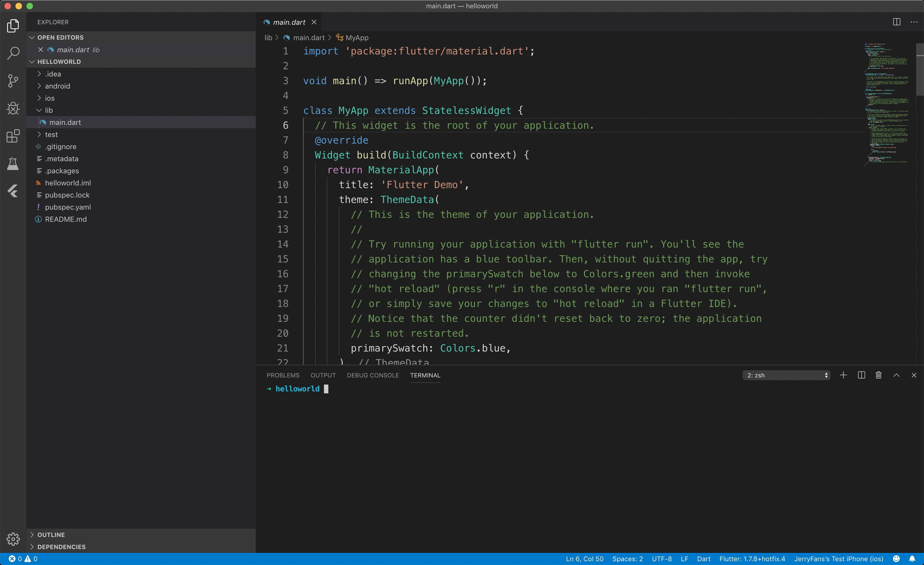Open the Flutter sidebar icon
This screenshot has width=924, height=565.
(13, 191)
